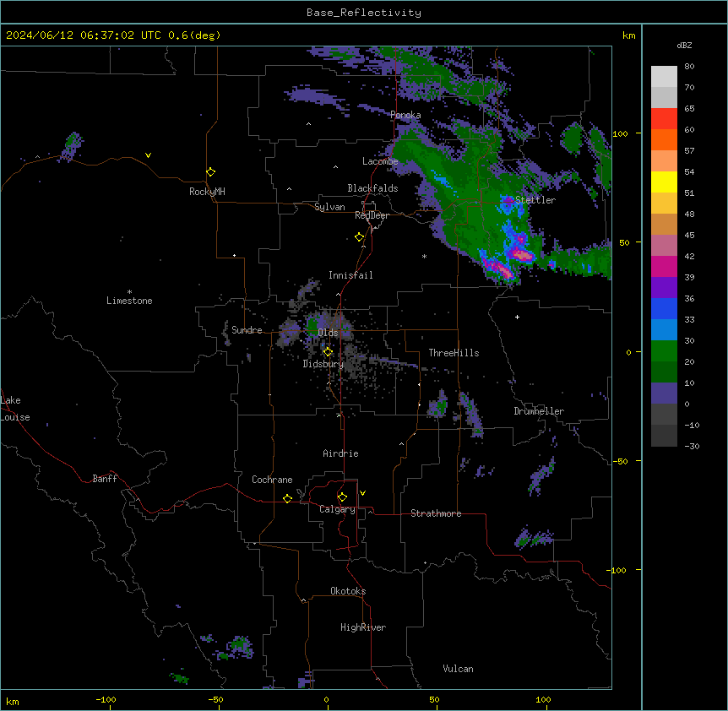Select the Innisfail label
The width and height of the screenshot is (728, 711).
(x=350, y=275)
